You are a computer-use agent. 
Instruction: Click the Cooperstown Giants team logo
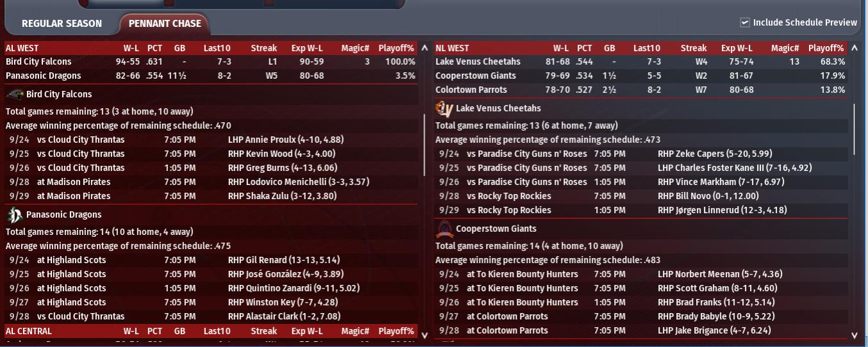point(444,229)
